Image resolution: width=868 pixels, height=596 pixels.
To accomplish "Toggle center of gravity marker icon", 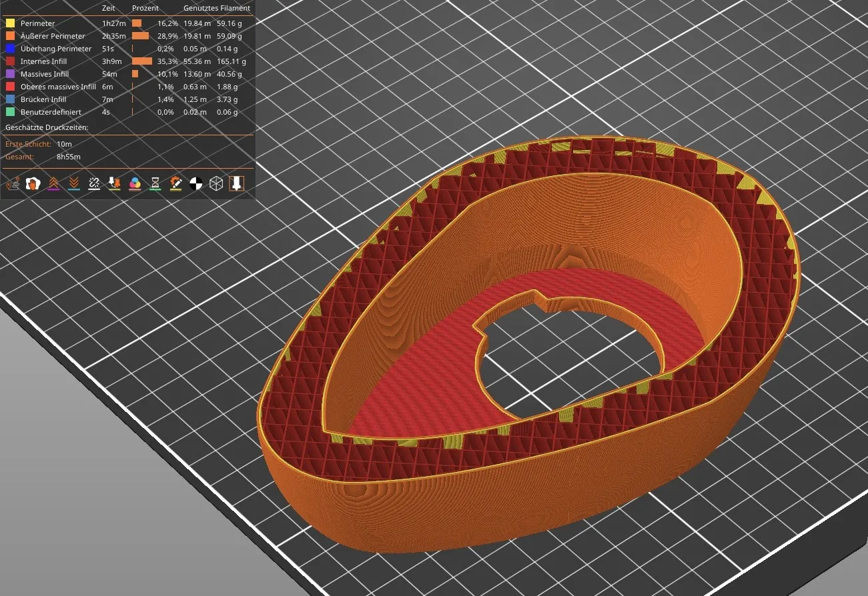I will point(196,183).
